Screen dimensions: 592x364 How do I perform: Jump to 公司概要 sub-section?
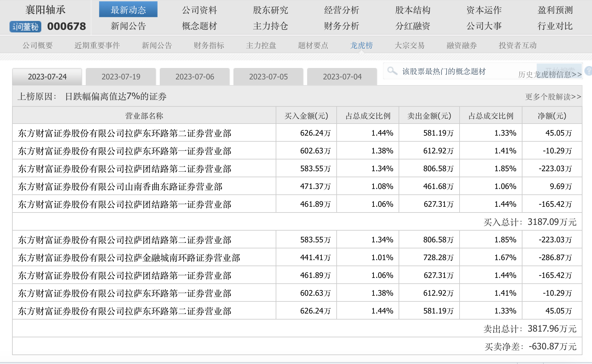(37, 45)
